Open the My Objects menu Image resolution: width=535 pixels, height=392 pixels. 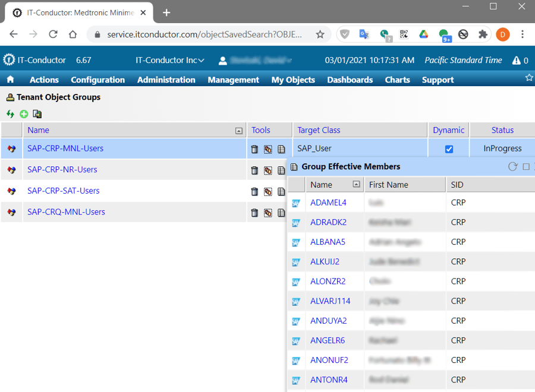pos(293,79)
